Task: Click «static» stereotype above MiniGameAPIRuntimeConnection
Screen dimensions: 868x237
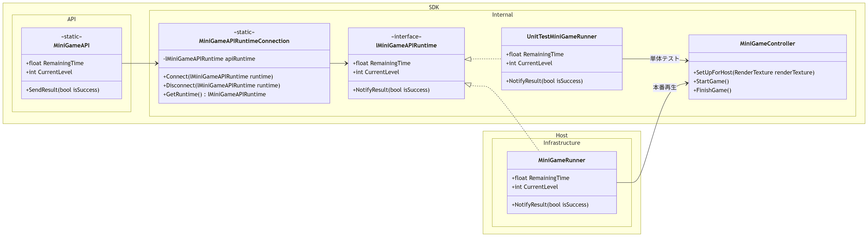Action: point(244,32)
